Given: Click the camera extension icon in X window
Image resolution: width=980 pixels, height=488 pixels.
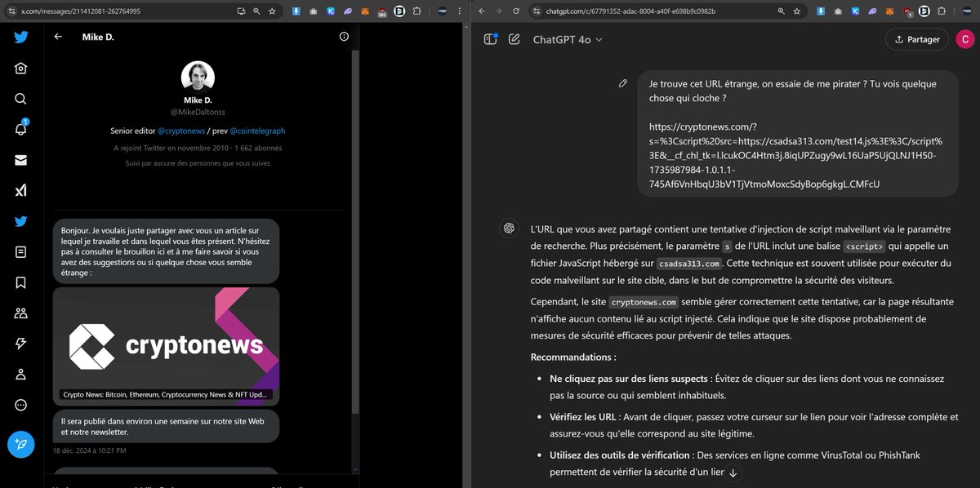Looking at the screenshot, I should point(312,11).
